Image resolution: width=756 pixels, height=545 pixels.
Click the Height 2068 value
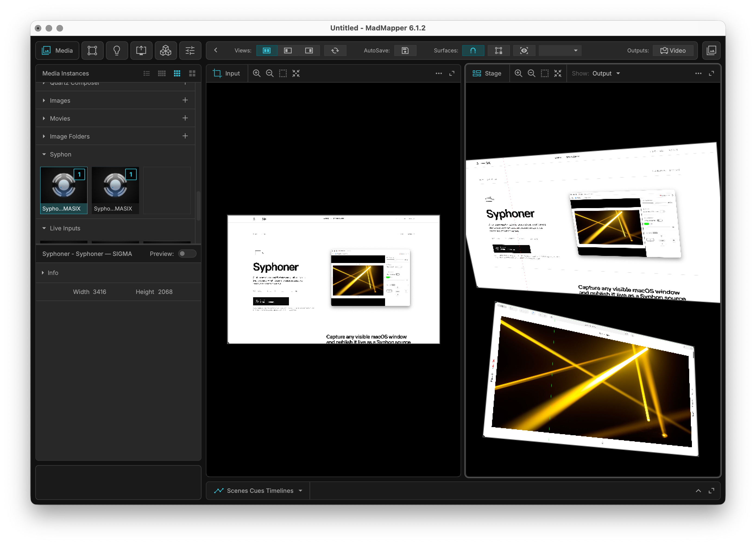click(165, 292)
